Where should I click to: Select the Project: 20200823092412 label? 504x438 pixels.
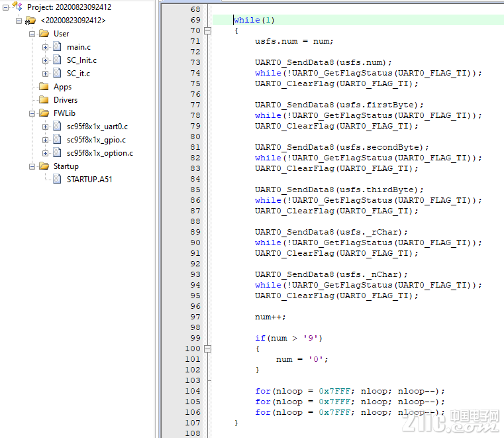pos(69,7)
